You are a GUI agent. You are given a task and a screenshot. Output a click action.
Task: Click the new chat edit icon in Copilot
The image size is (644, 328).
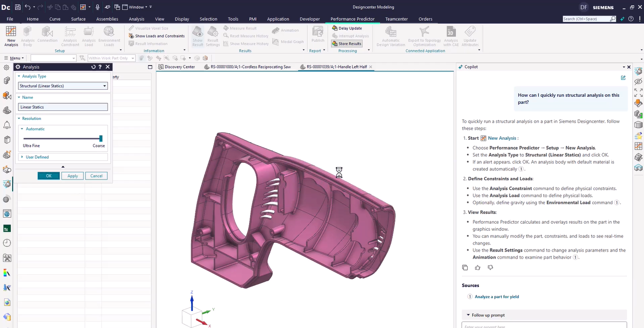tap(623, 78)
